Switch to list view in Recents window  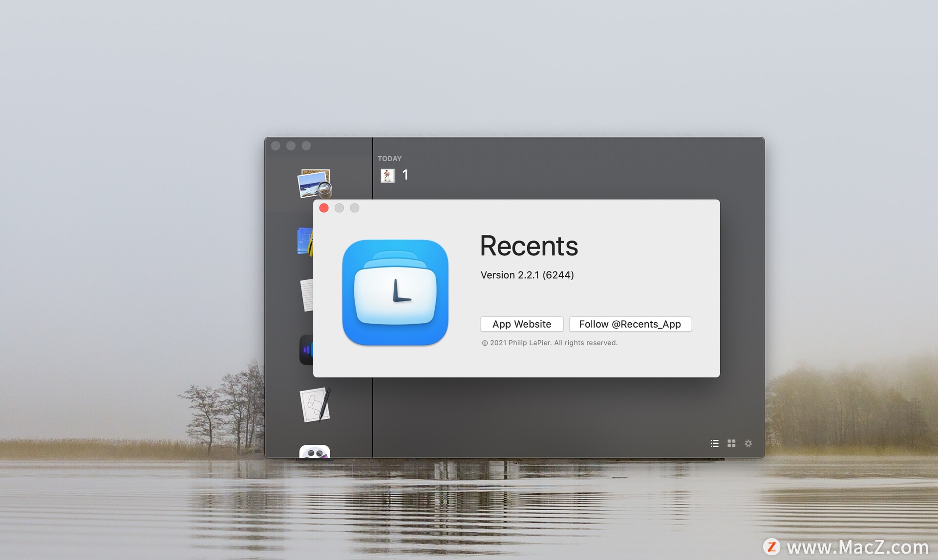coord(714,443)
